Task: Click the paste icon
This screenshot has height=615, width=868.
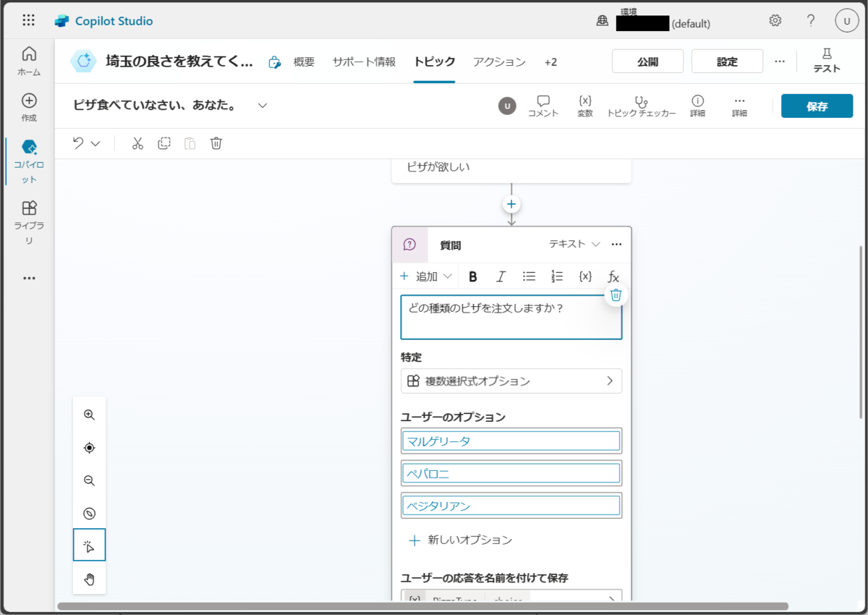Action: 190,143
